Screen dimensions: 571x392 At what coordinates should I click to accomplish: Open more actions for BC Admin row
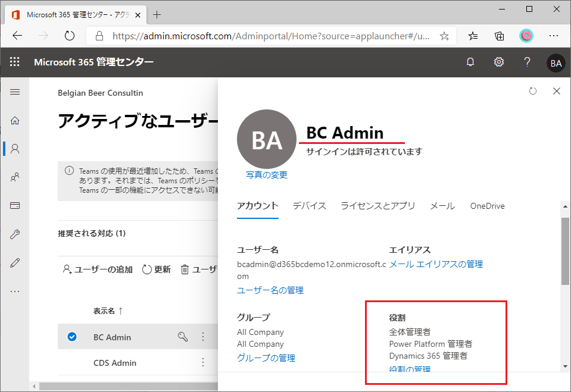click(x=203, y=337)
